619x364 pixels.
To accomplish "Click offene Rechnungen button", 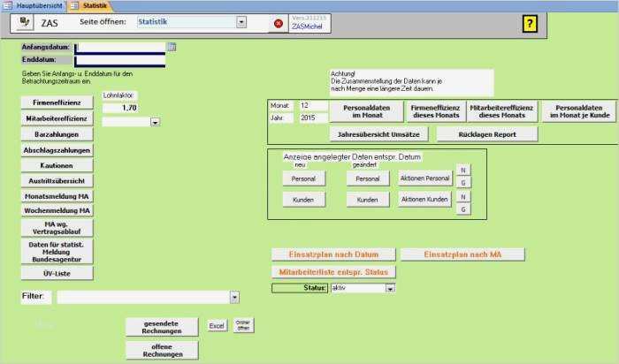I will [x=162, y=351].
